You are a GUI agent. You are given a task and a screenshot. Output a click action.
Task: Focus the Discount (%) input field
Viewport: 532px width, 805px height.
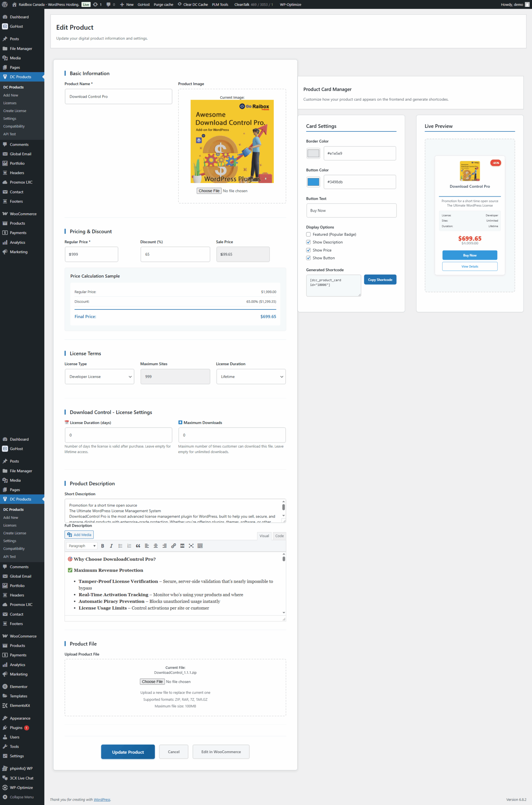(x=175, y=254)
